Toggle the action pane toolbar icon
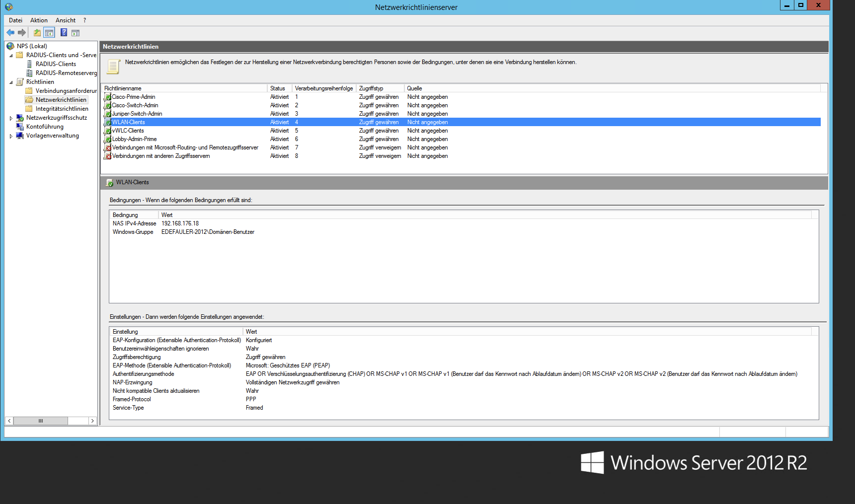Viewport: 855px width, 504px height. click(76, 33)
